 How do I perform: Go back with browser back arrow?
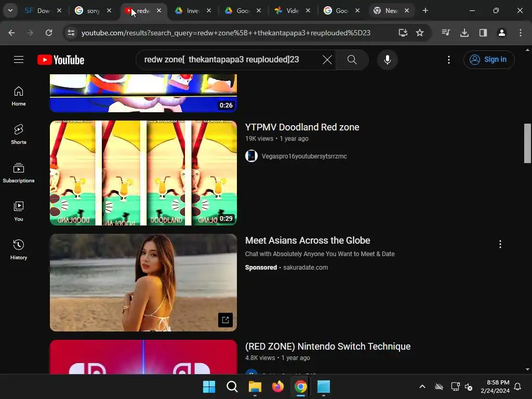pos(11,33)
